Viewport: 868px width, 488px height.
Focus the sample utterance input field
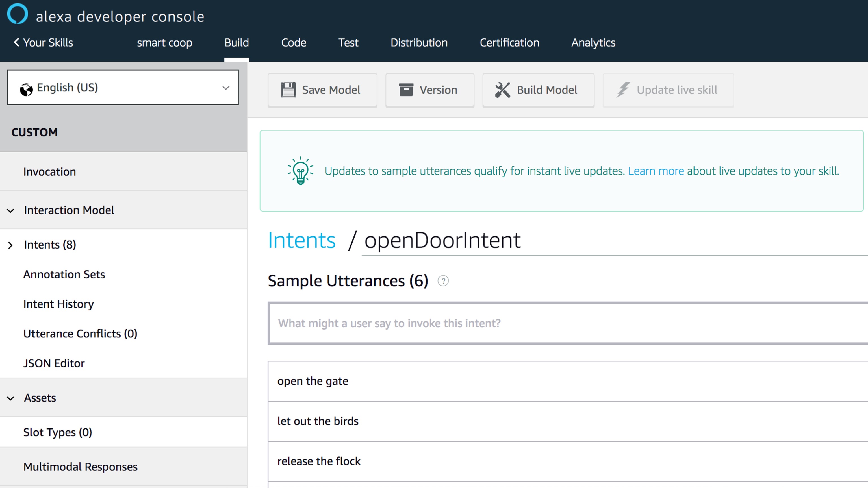[568, 323]
